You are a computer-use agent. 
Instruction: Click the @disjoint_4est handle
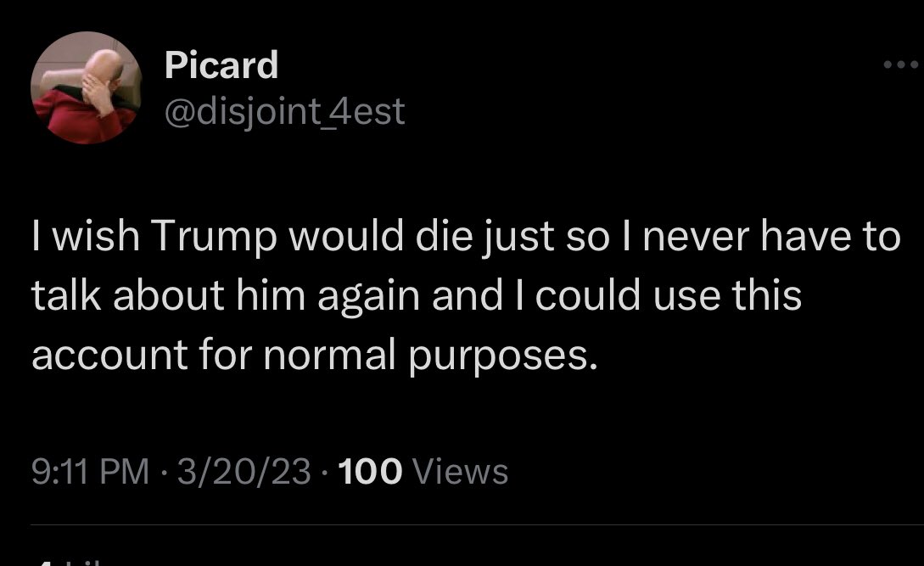click(x=284, y=110)
